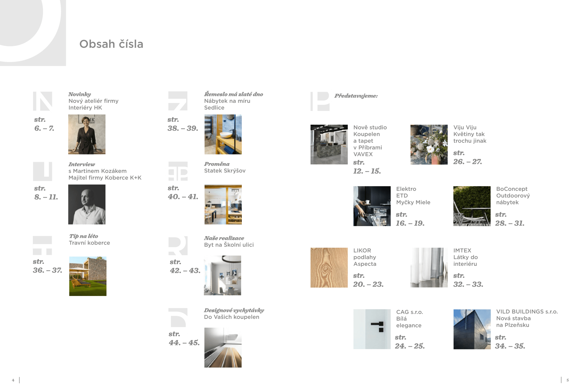Image resolution: width=581 pixels, height=392 pixels.
Task: Click the 'Tip na léto' section title
Action: pyautogui.click(x=84, y=236)
